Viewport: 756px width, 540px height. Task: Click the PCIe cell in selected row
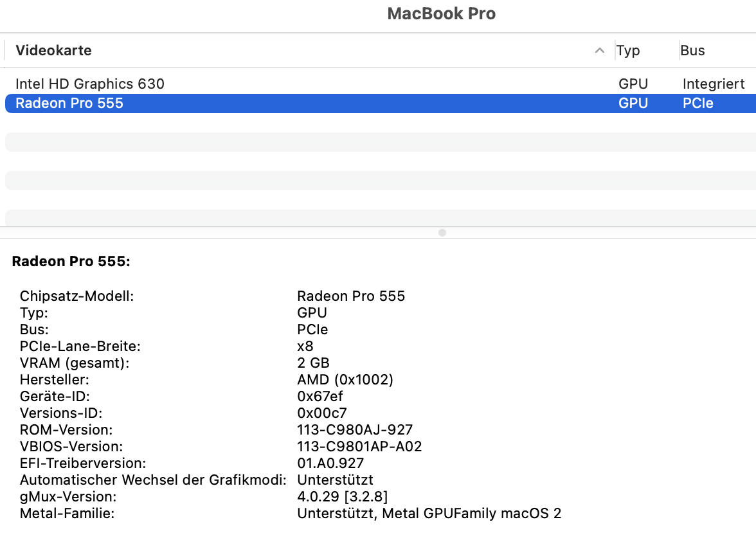(697, 103)
